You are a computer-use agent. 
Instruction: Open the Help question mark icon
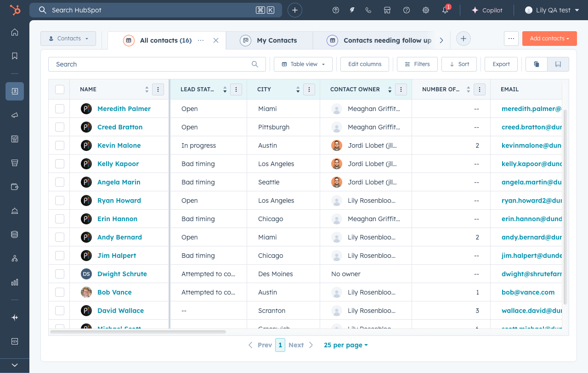[x=407, y=10]
